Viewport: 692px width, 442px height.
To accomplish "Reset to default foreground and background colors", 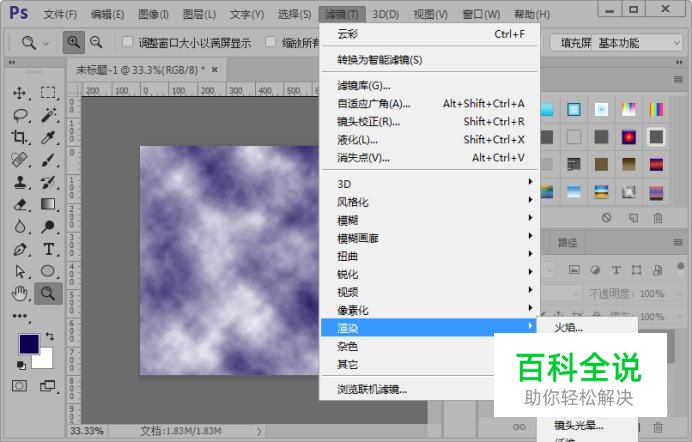I will point(21,365).
